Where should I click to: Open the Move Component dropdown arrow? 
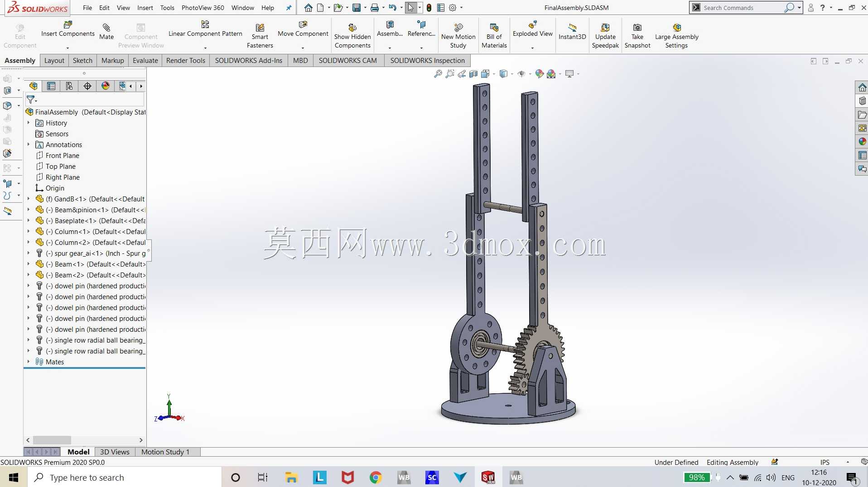pos(303,48)
